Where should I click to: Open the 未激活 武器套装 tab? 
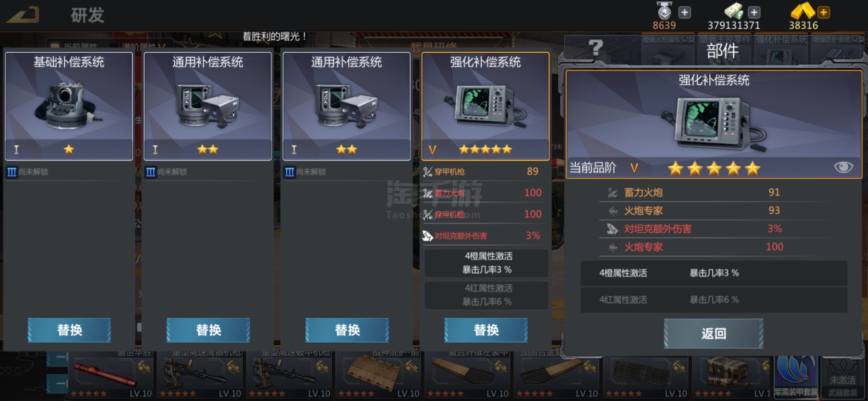click(843, 376)
